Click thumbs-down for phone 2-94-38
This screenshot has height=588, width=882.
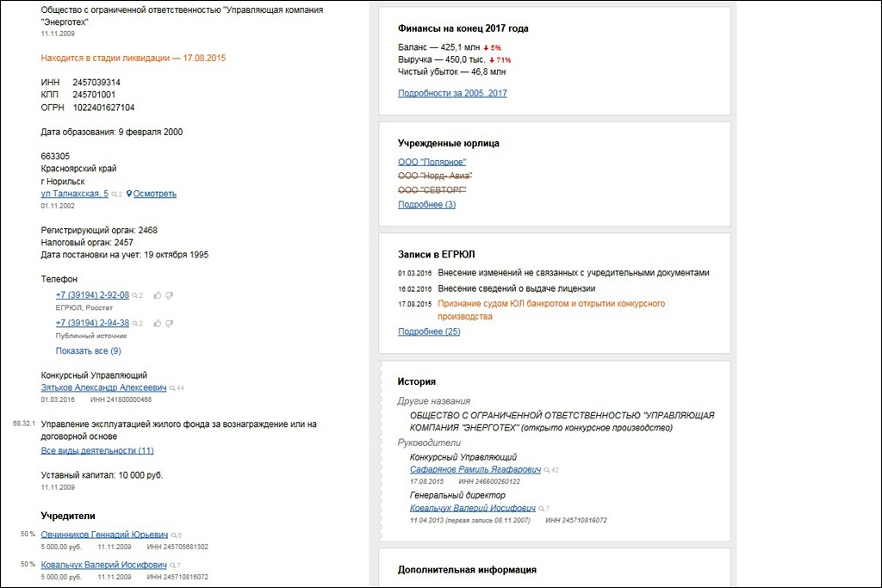(169, 323)
